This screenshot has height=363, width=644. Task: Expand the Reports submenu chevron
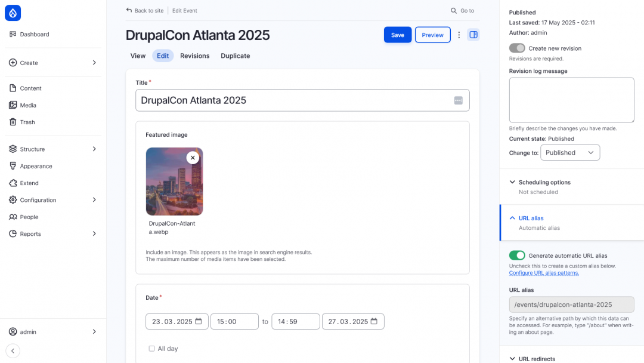point(94,233)
